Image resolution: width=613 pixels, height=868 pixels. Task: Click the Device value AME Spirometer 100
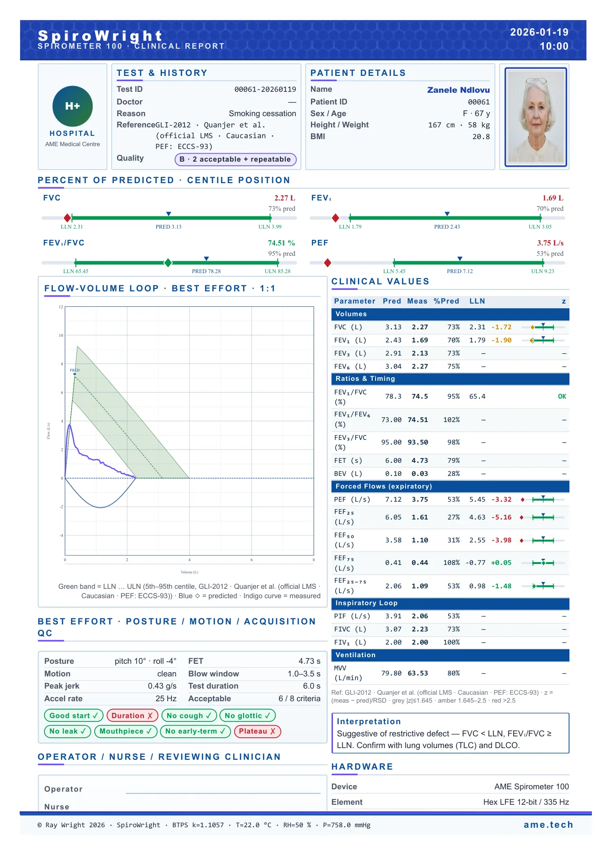pos(532,787)
